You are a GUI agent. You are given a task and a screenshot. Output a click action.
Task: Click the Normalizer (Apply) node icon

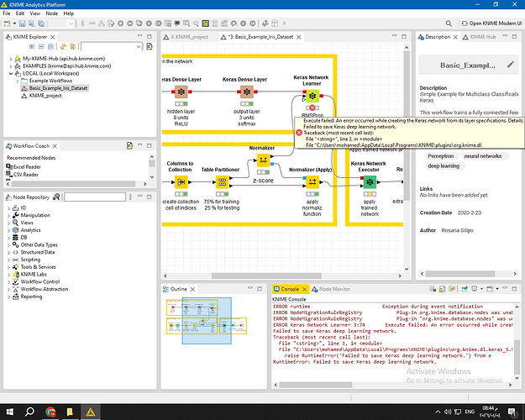[x=312, y=182]
